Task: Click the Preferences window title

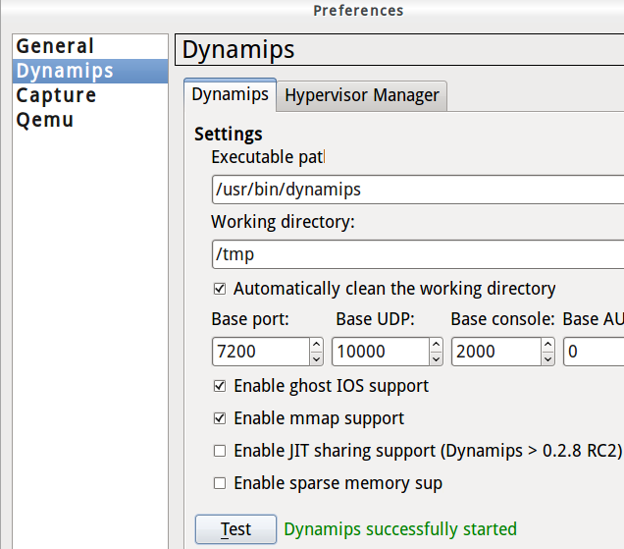Action: click(x=358, y=11)
